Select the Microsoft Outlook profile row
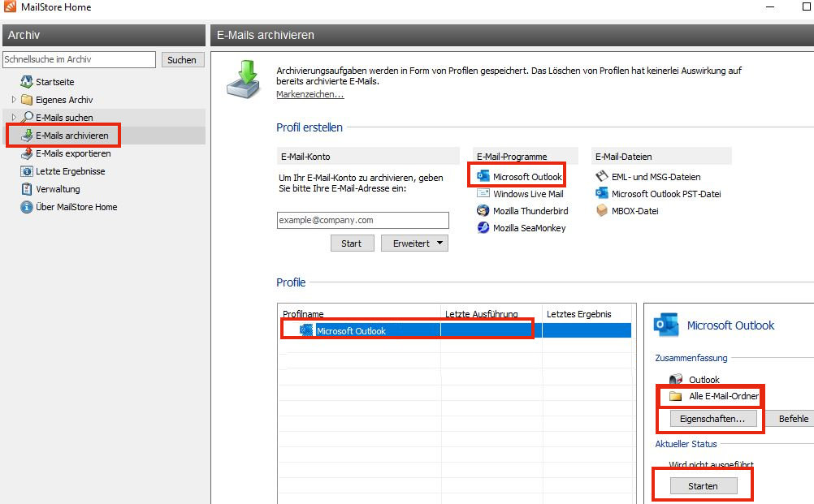The height and width of the screenshot is (504, 814). 457,330
